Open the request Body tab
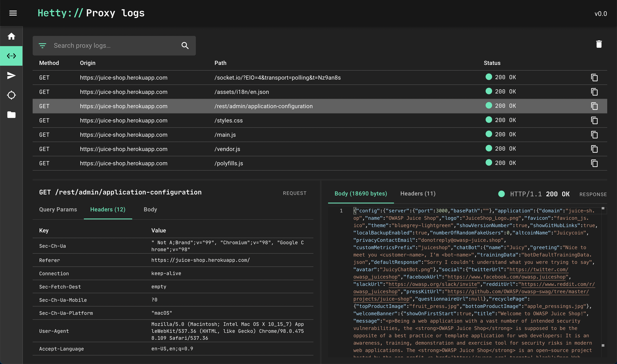Viewport: 617px width, 364px height. pos(150,210)
